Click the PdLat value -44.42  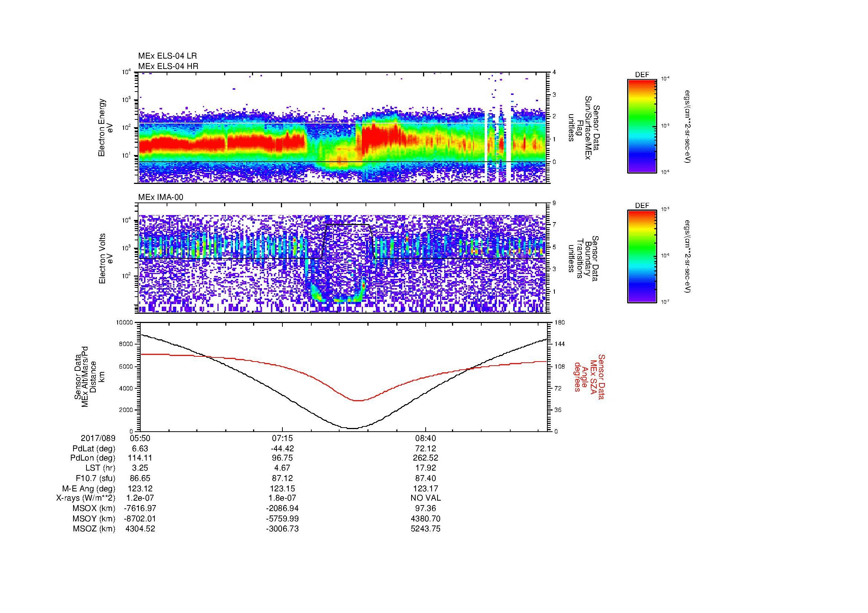282,449
